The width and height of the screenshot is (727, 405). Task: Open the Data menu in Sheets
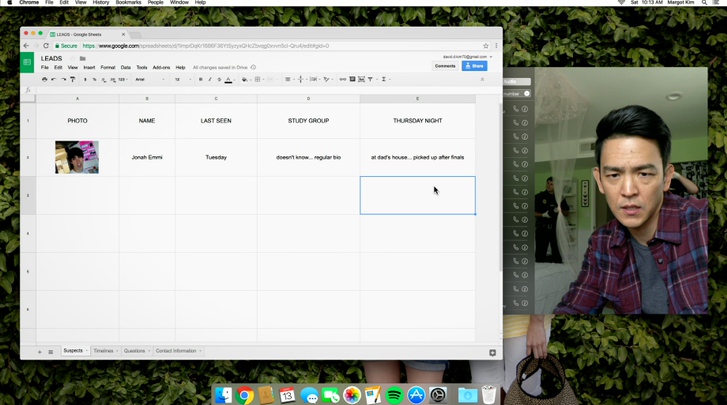tap(126, 67)
